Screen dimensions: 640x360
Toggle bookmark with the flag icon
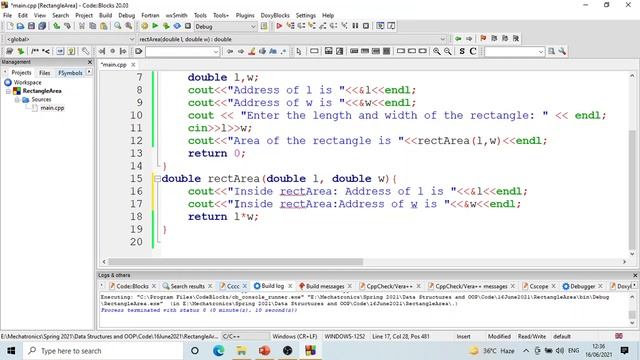click(x=483, y=38)
